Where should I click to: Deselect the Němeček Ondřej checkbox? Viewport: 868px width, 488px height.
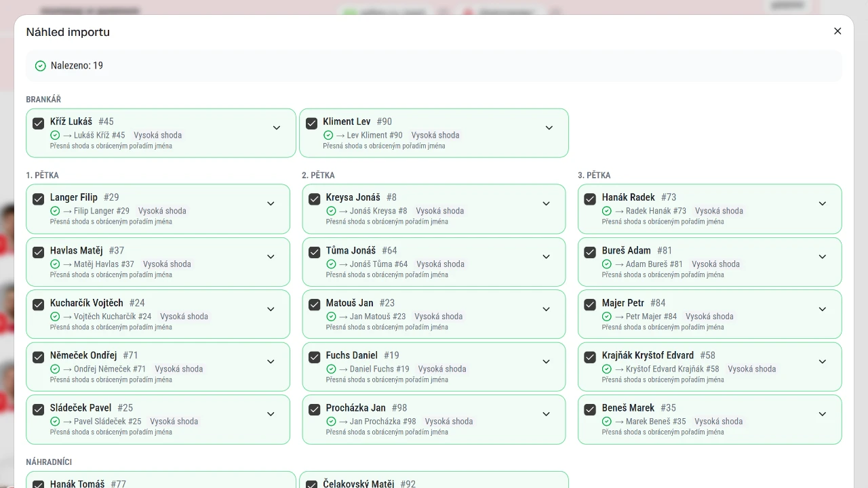[x=39, y=357]
